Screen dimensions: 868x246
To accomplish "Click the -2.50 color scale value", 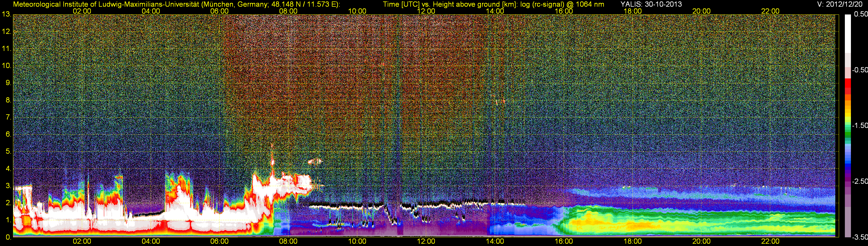I will (860, 181).
